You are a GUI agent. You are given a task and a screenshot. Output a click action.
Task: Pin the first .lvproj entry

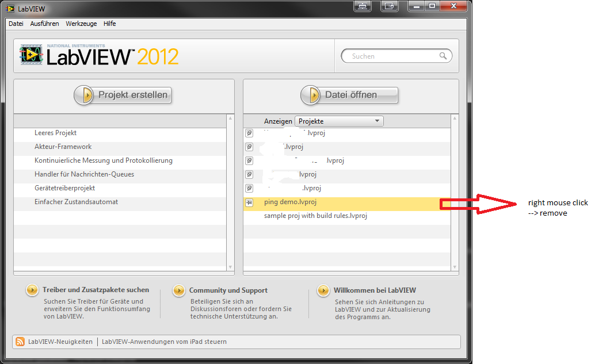click(x=249, y=133)
